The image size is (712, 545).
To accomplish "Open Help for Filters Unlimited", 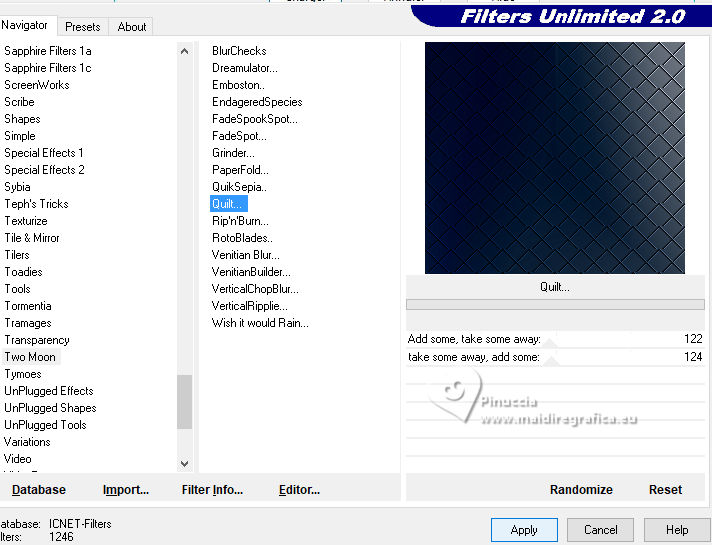I will [x=677, y=530].
